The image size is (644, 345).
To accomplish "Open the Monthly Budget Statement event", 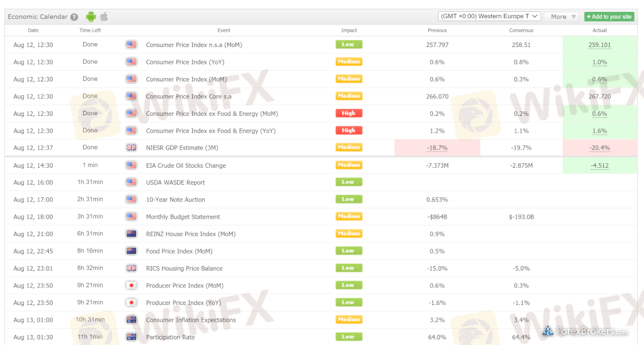I will tap(183, 217).
